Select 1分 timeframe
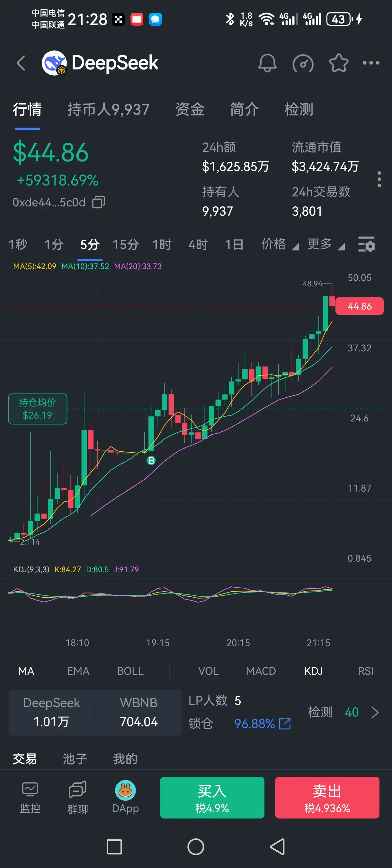This screenshot has width=392, height=868. click(54, 245)
